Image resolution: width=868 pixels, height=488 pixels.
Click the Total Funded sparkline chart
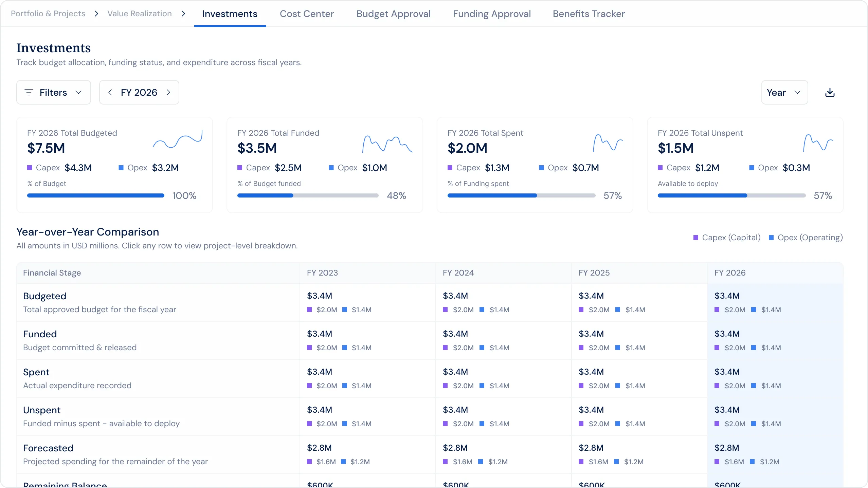(387, 144)
